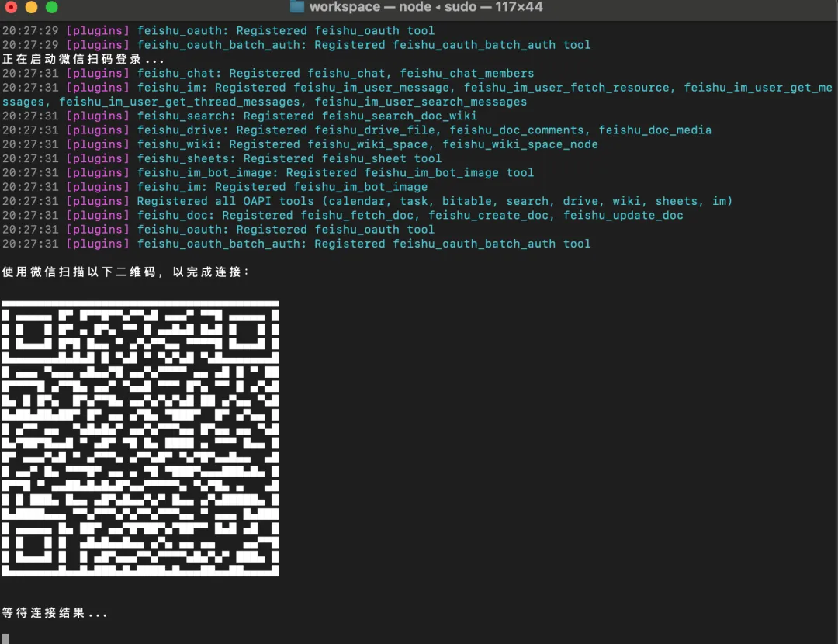Click the green zoom window button
Viewport: 838px width, 644px height.
[52, 7]
